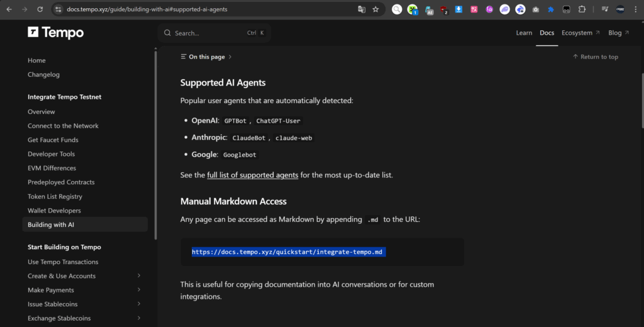644x327 pixels.
Task: Click the Manual Markdown Access heading
Action: click(233, 201)
